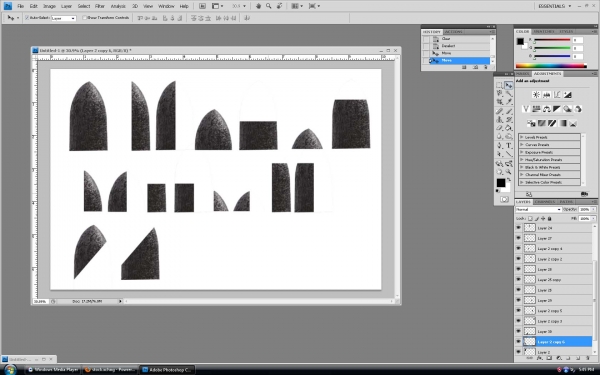Click foreground color swatch in toolbox
Image resolution: width=600 pixels, height=375 pixels.
pos(501,183)
